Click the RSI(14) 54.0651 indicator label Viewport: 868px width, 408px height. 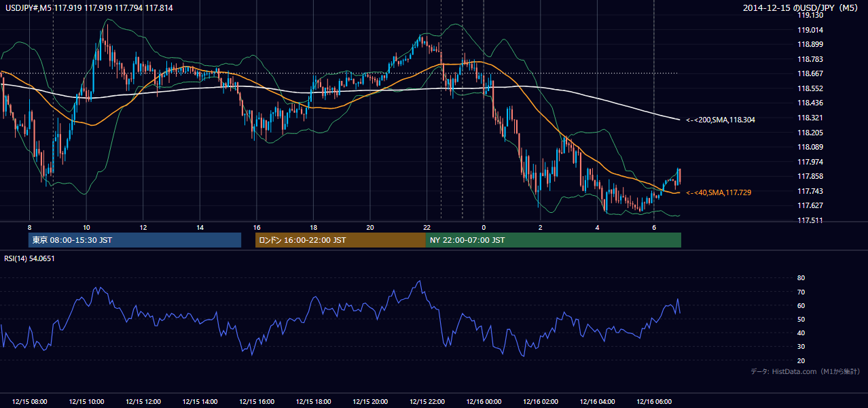coord(29,258)
